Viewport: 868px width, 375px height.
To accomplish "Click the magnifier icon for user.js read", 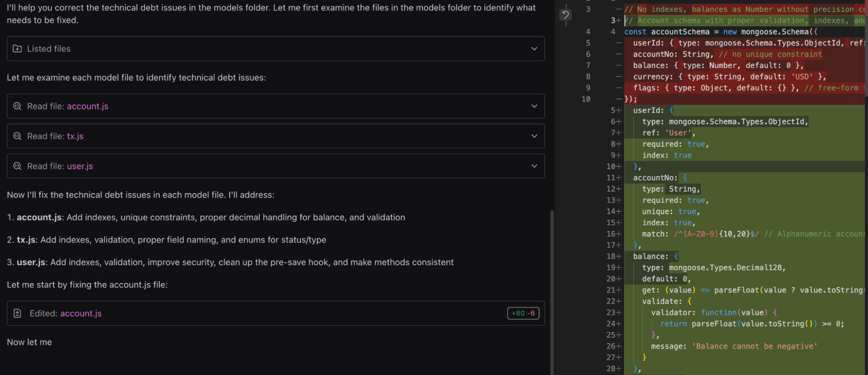I will point(17,166).
